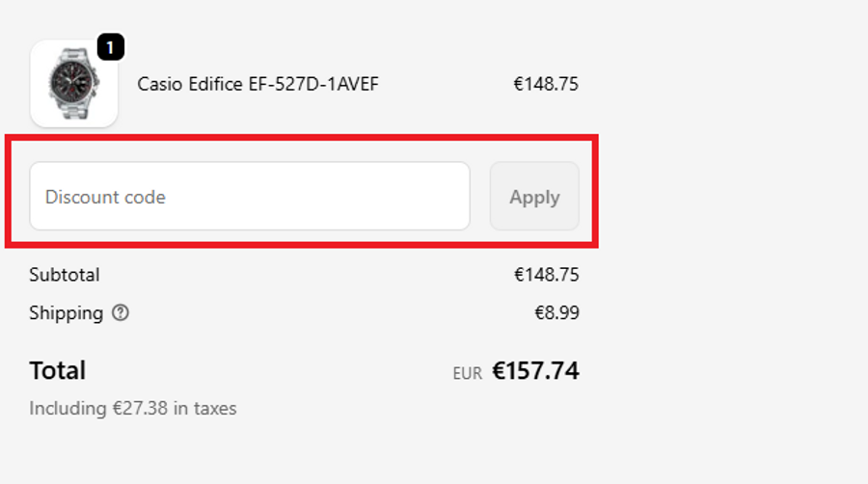Click the subtotal amount €148.75
868x484 pixels.
(546, 275)
